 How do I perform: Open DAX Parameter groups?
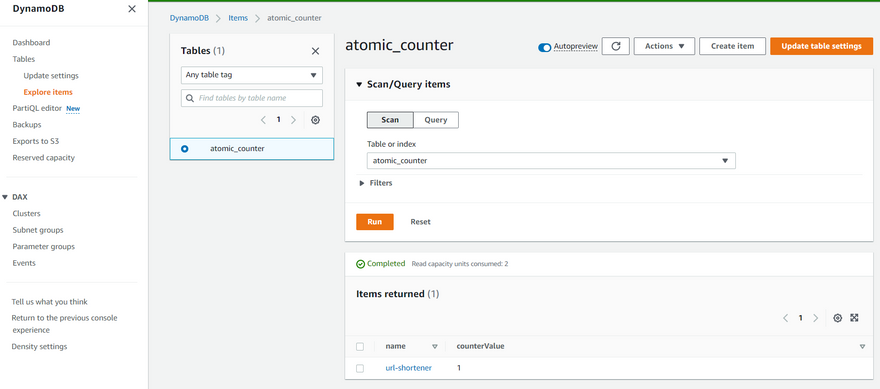click(44, 246)
